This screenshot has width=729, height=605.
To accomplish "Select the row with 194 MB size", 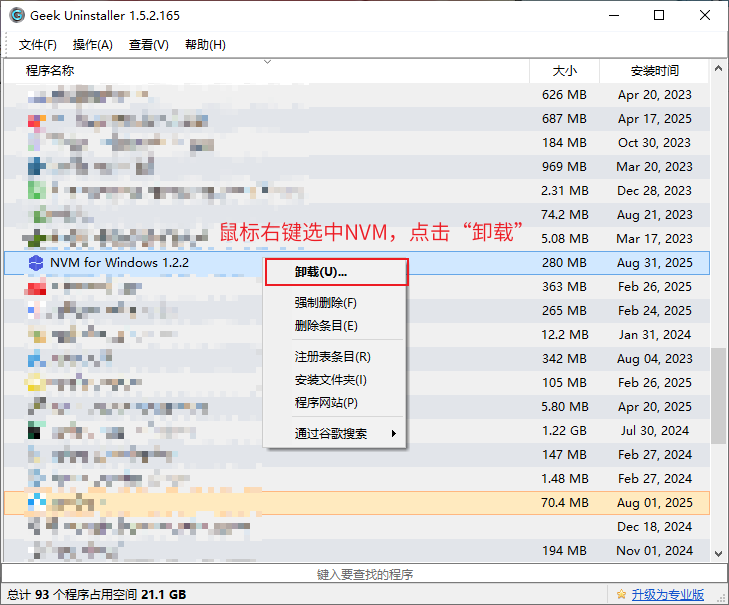I will (357, 551).
